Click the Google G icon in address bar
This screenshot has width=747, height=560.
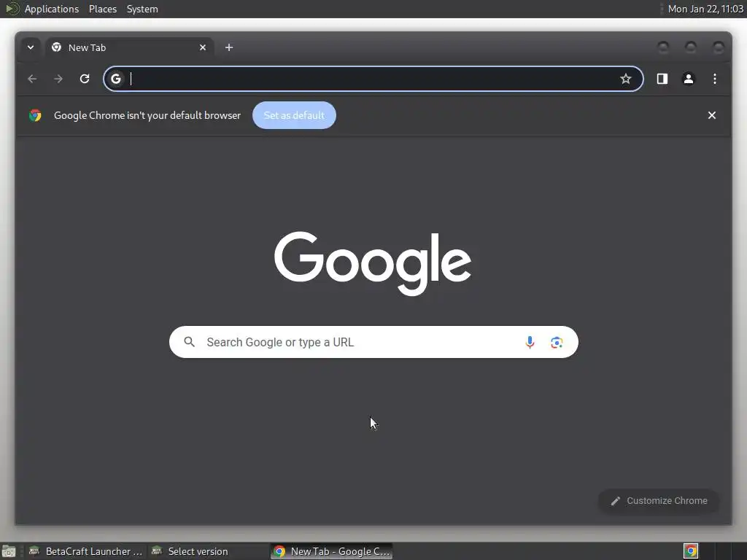point(116,79)
